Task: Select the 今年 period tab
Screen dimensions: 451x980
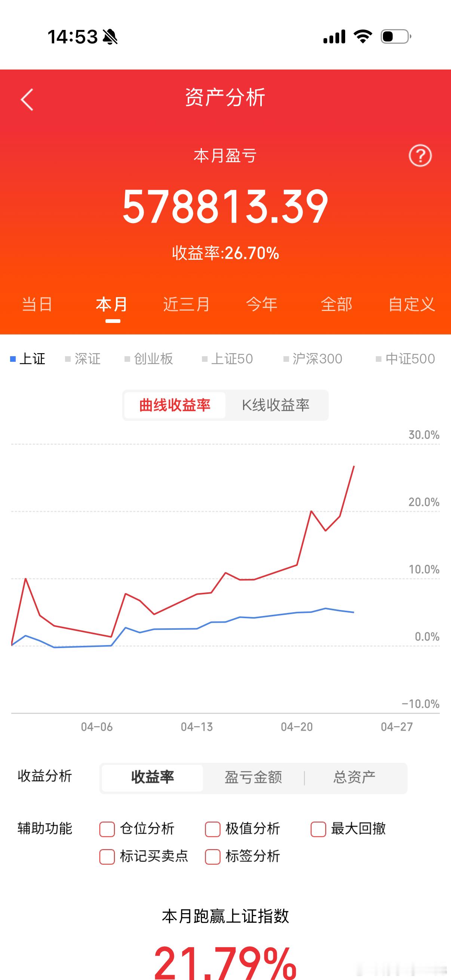Action: click(262, 304)
